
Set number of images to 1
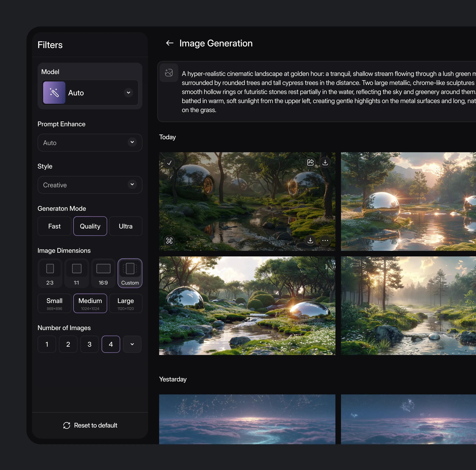(x=47, y=344)
